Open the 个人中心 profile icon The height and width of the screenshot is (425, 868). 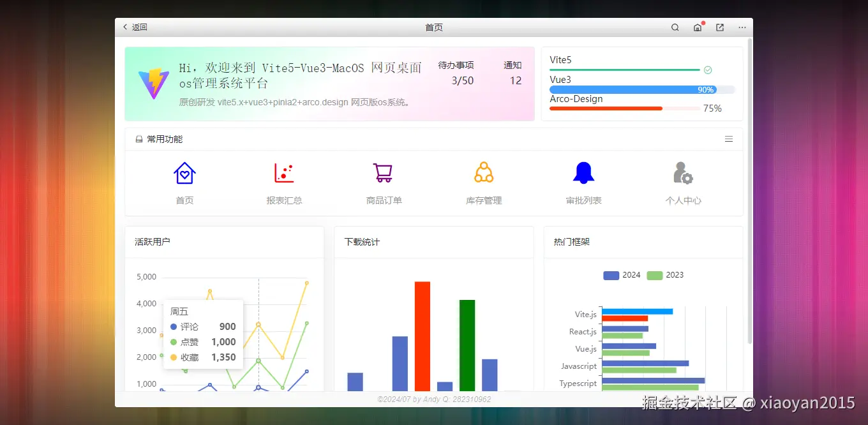tap(683, 172)
